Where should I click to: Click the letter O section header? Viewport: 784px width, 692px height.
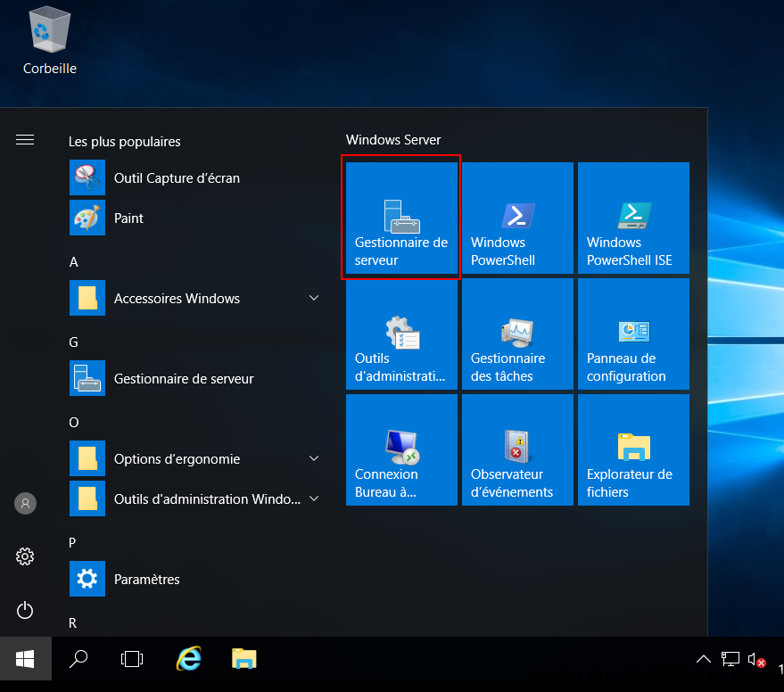(x=73, y=423)
